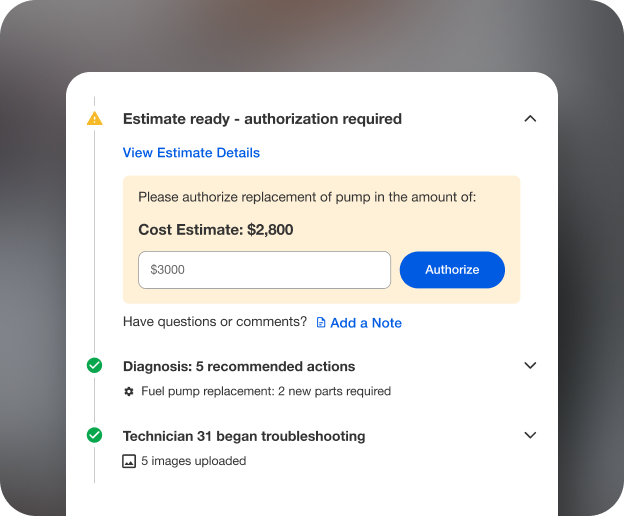Viewport: 624px width, 516px height.
Task: Select the Estimate ready authorization required heading
Action: [x=262, y=119]
